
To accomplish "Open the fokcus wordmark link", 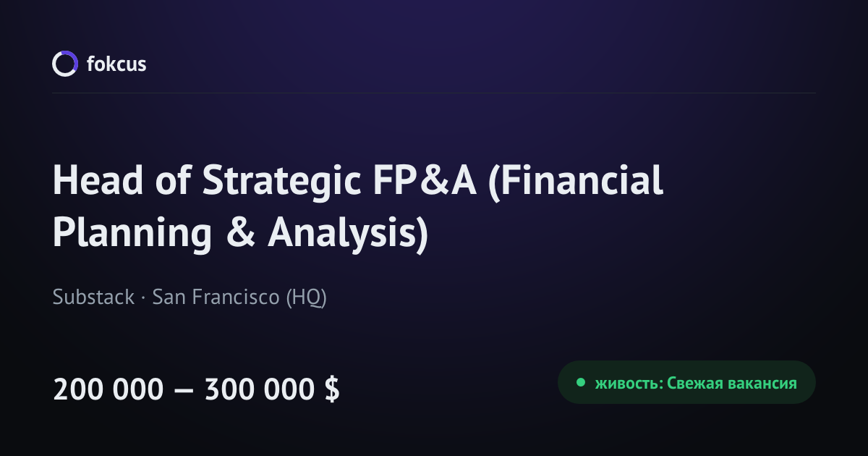I will click(116, 64).
